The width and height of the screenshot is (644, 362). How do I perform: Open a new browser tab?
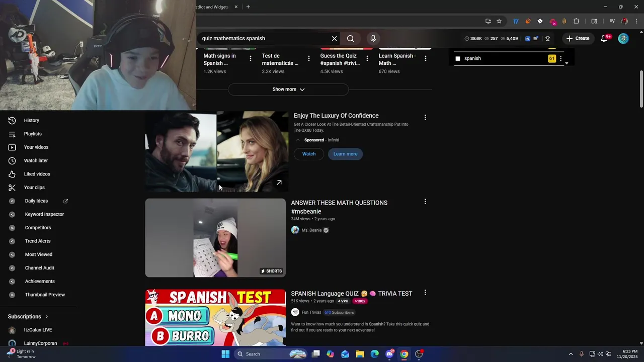(x=248, y=7)
